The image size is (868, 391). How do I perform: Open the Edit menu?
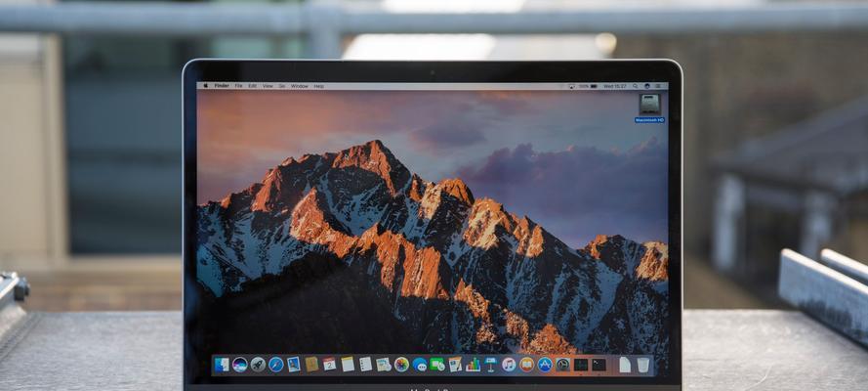click(x=253, y=86)
